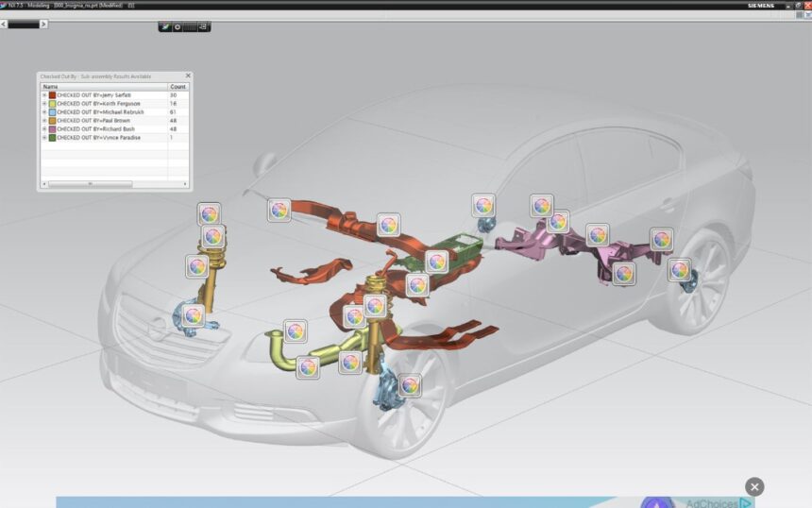Expand the Paul Brown checked-out row

click(x=44, y=121)
